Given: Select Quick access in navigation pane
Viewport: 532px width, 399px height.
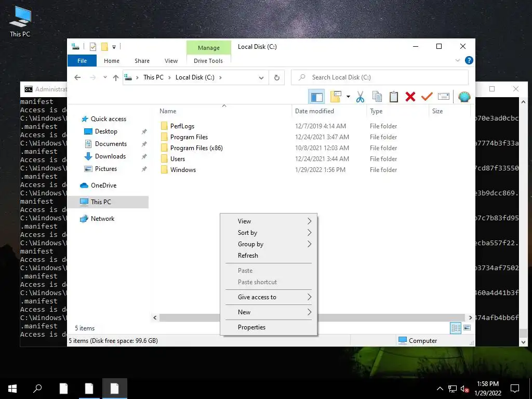Looking at the screenshot, I should (x=108, y=119).
